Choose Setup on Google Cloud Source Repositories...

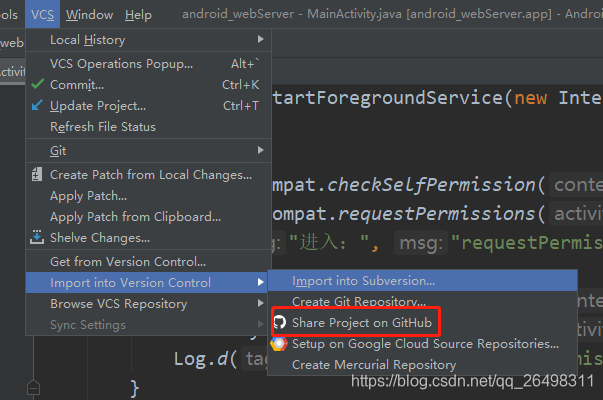point(423,343)
